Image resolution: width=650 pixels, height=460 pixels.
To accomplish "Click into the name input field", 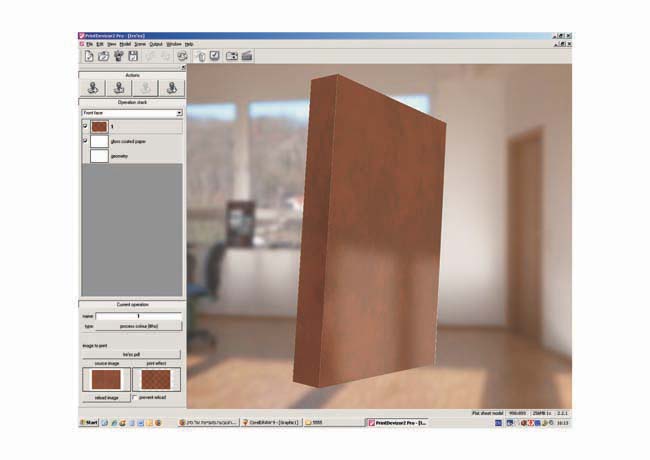I will point(139,316).
